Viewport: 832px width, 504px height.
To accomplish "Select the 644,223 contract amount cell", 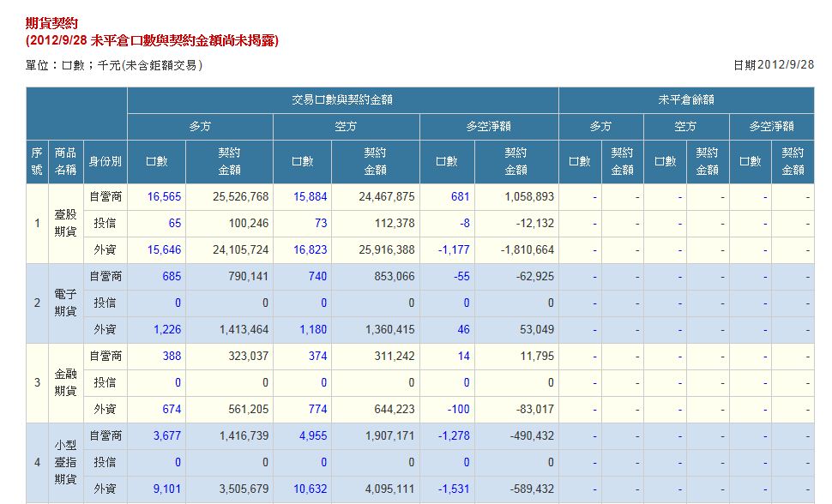I will (x=376, y=409).
